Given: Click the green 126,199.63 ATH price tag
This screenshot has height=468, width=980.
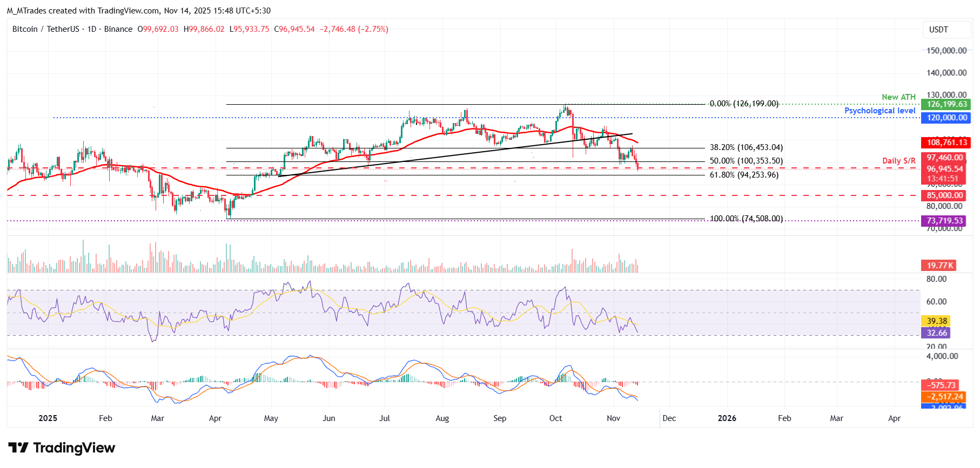Looking at the screenshot, I should click(947, 104).
